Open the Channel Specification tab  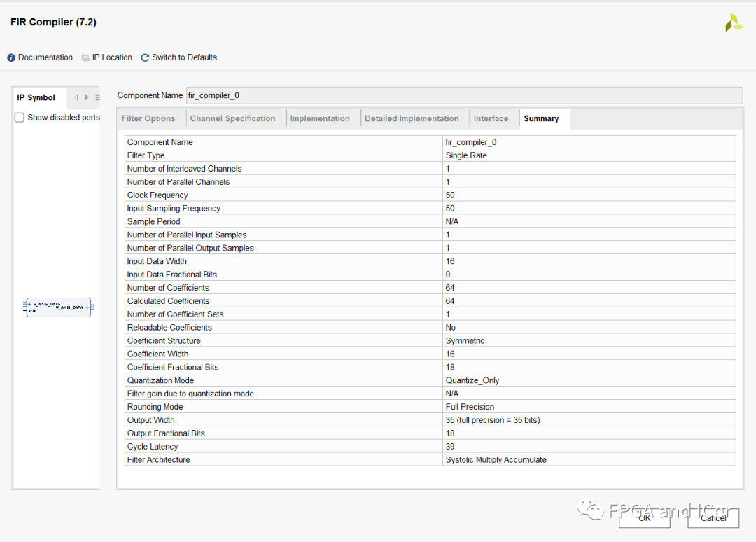232,118
